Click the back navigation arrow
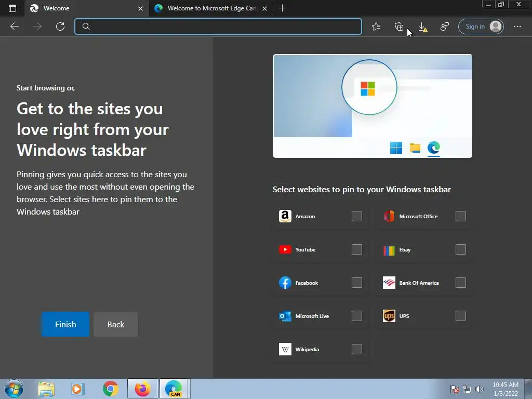532x399 pixels. (x=14, y=26)
